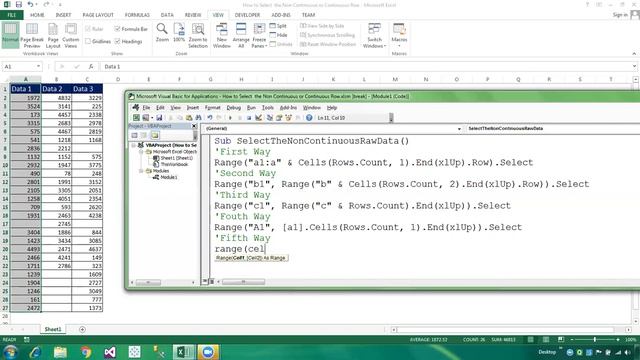Click Undo in the VBA toolbar
Viewport: 640px width, 360px height.
(x=210, y=118)
